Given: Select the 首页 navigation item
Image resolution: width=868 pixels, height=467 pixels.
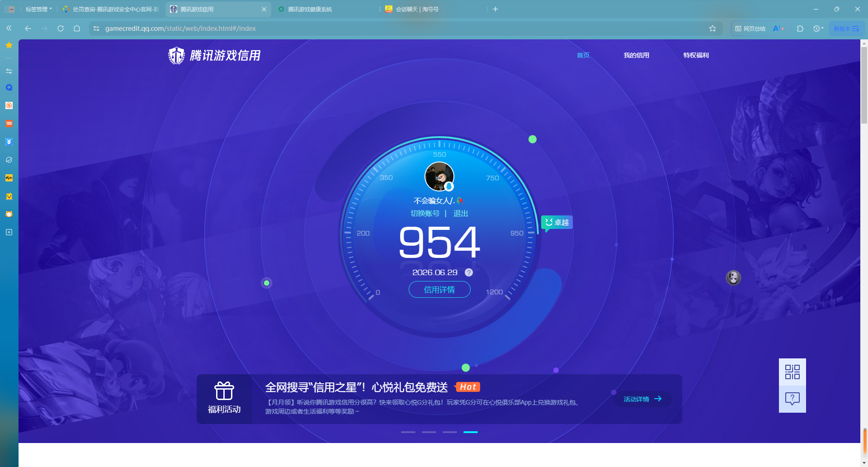Looking at the screenshot, I should click(x=583, y=55).
